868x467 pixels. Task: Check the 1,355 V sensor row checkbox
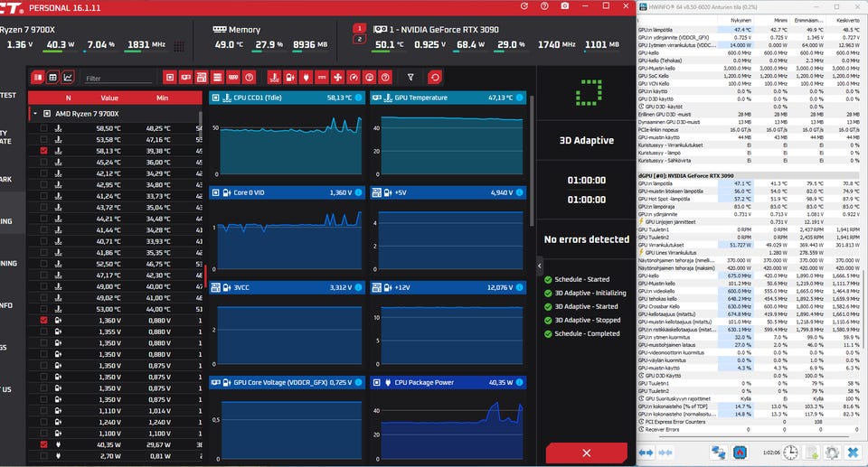click(x=43, y=332)
